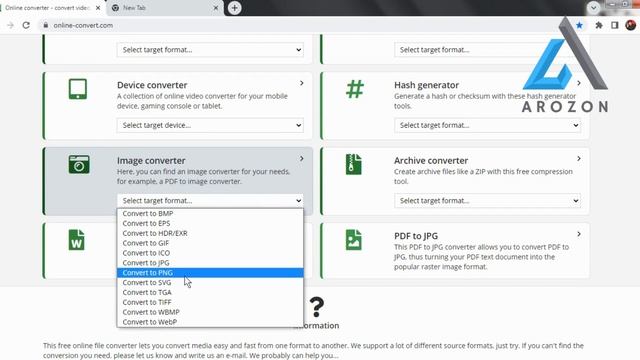Select Convert to HDR/EXR option
The width and height of the screenshot is (640, 360).
(210, 233)
